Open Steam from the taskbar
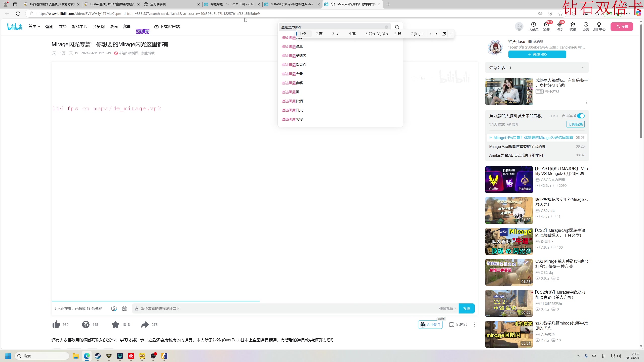 (x=98, y=356)
